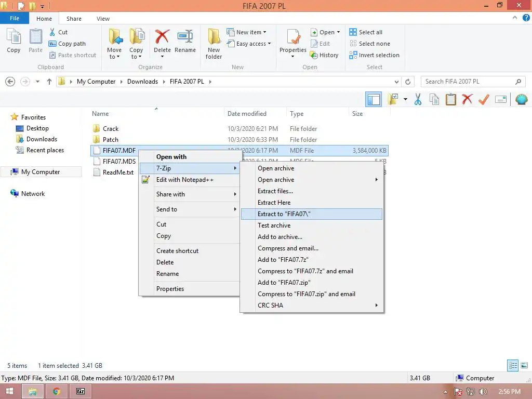Open Chrome from the taskbar
This screenshot has width=532, height=399.
pos(57,391)
